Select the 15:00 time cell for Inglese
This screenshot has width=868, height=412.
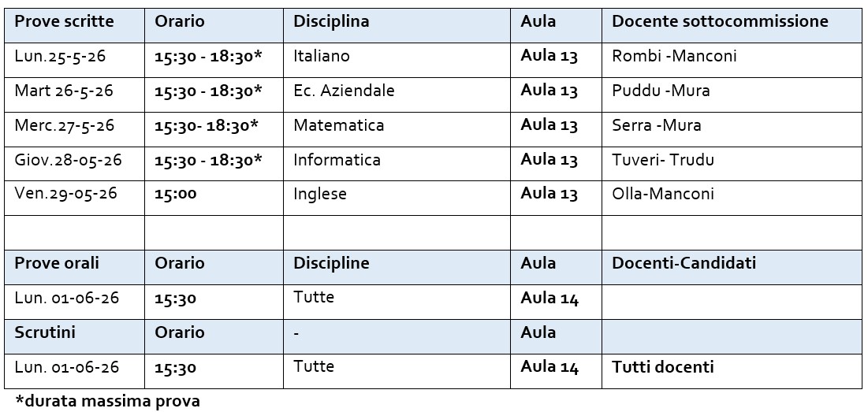[x=214, y=198]
